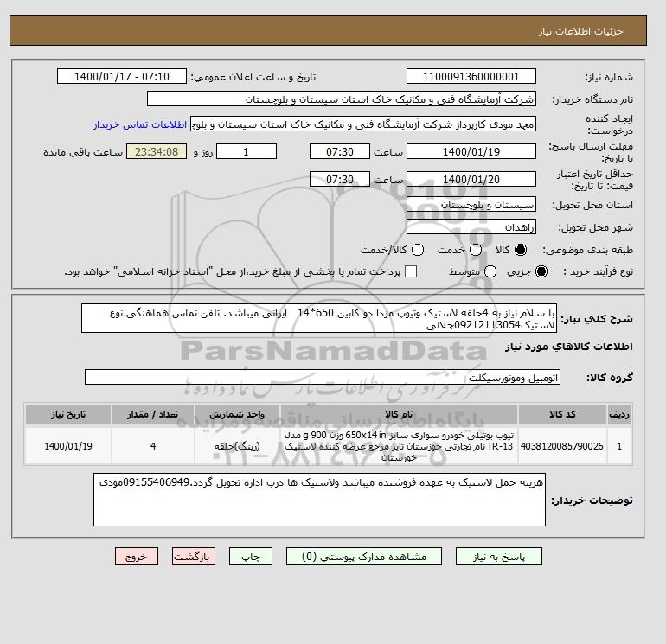Image resolution: width=666 pixels, height=644 pixels.
Task: Select the کالا/خدمت radio button
Action: point(418,250)
